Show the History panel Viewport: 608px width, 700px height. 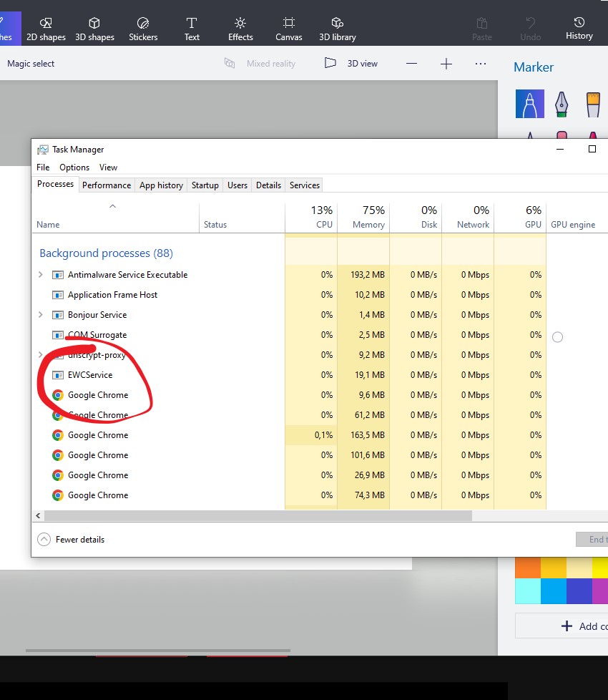coord(579,29)
